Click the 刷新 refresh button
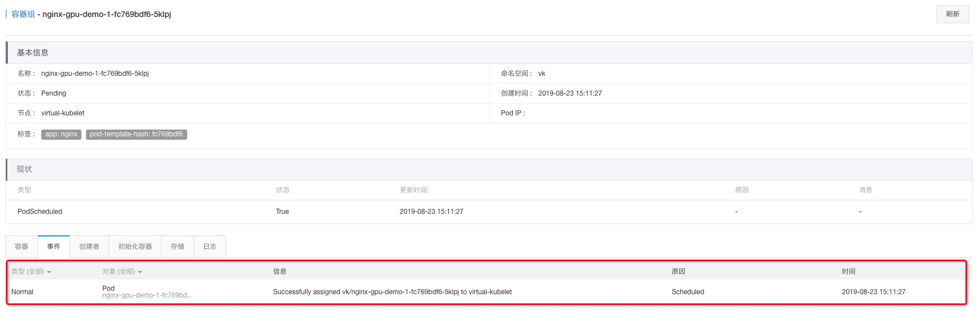The image size is (980, 327). coord(952,14)
